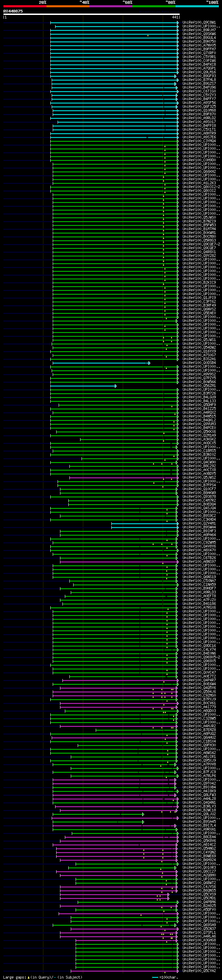
Task: Click the green partial bar for UniRef100_B9SA45
Action: (x=98, y=822)
